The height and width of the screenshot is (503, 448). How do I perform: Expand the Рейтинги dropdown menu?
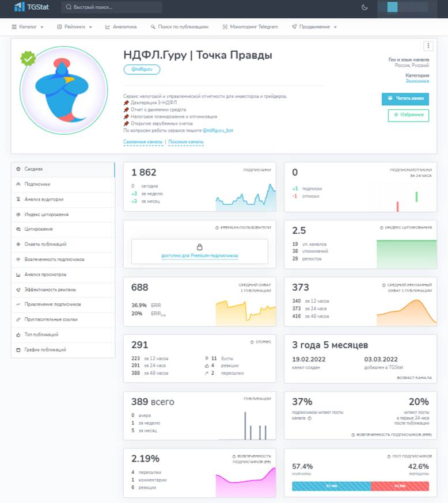(74, 27)
